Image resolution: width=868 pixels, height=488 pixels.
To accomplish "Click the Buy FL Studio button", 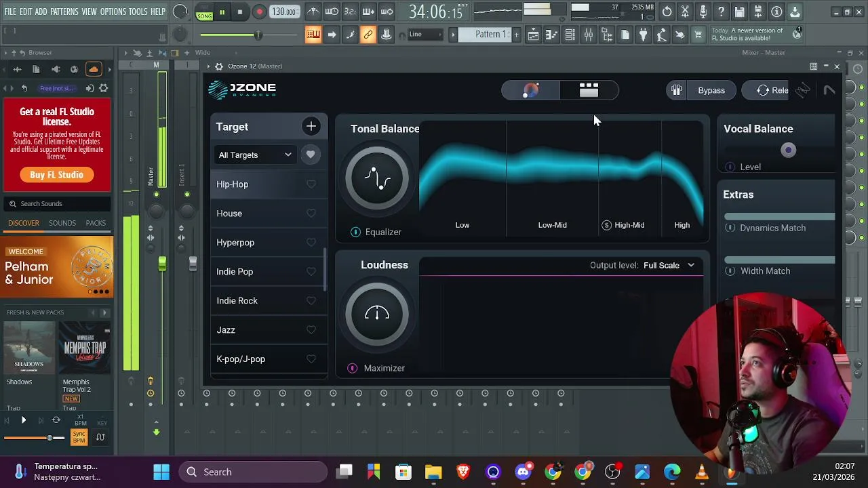I will pos(56,175).
